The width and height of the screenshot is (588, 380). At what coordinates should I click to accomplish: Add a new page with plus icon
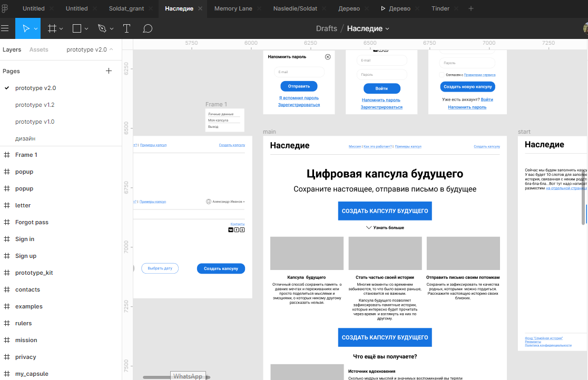pos(109,71)
